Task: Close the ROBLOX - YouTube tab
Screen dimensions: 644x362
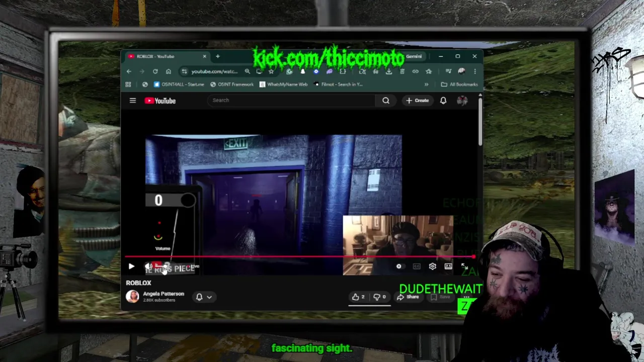Action: (x=204, y=56)
